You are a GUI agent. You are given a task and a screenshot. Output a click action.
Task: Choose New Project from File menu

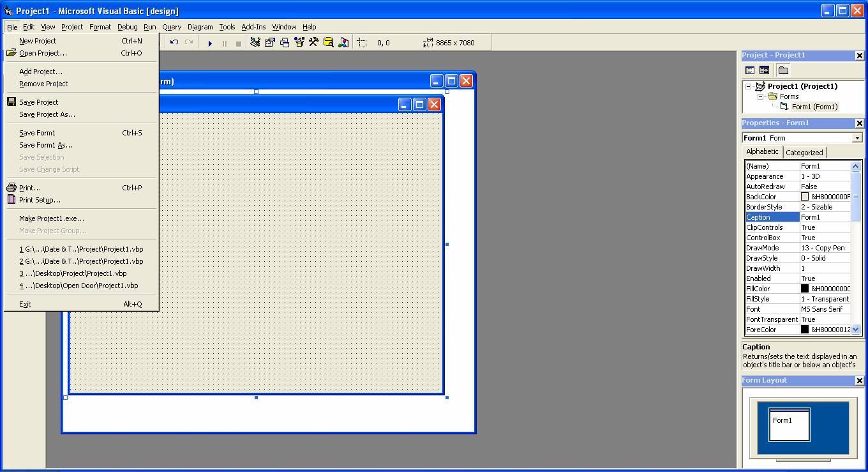[81, 41]
